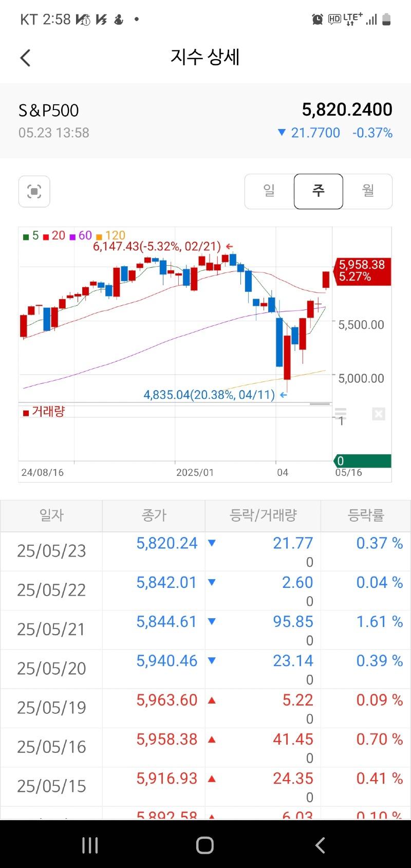The width and height of the screenshot is (411, 868).
Task: Switch chart to daily 일 tab
Action: click(269, 191)
